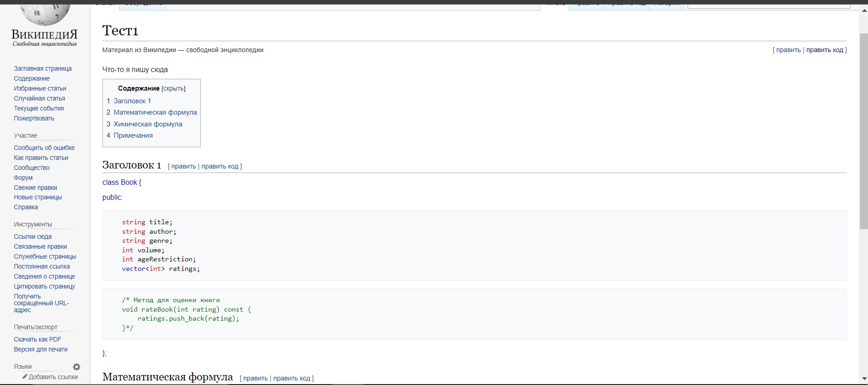The image size is (868, 385).
Task: Click the class Book link
Action: (x=120, y=182)
